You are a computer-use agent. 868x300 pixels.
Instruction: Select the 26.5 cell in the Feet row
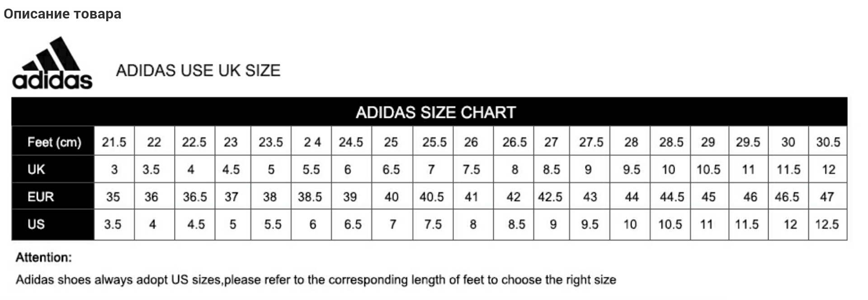[514, 142]
